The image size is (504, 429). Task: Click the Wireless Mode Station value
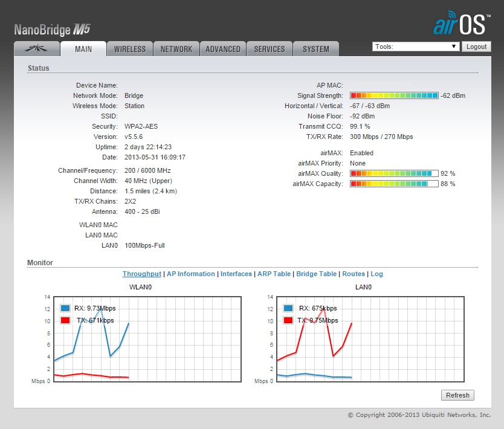click(134, 106)
